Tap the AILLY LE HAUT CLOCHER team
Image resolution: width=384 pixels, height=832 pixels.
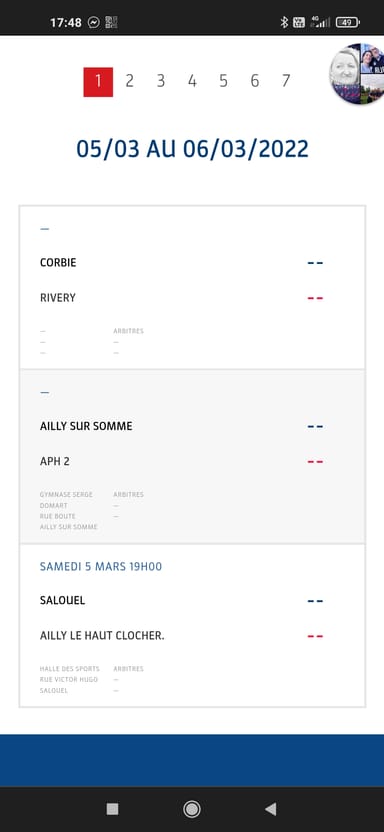pyautogui.click(x=102, y=636)
